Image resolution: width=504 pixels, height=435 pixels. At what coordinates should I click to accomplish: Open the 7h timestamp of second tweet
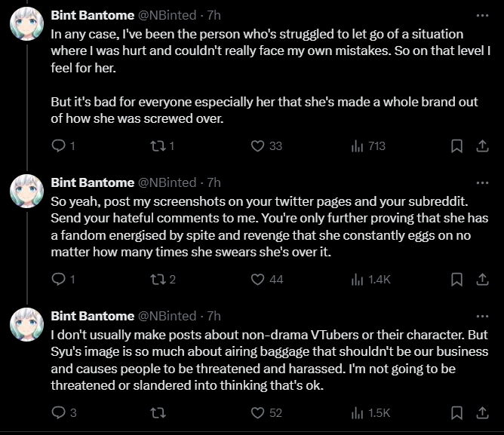pos(214,182)
